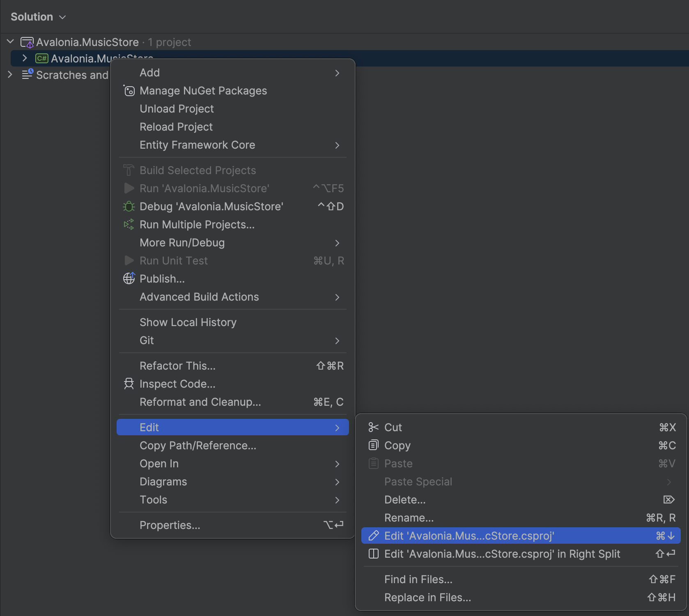The height and width of the screenshot is (616, 689).
Task: Choose Reload Project
Action: coord(233,127)
